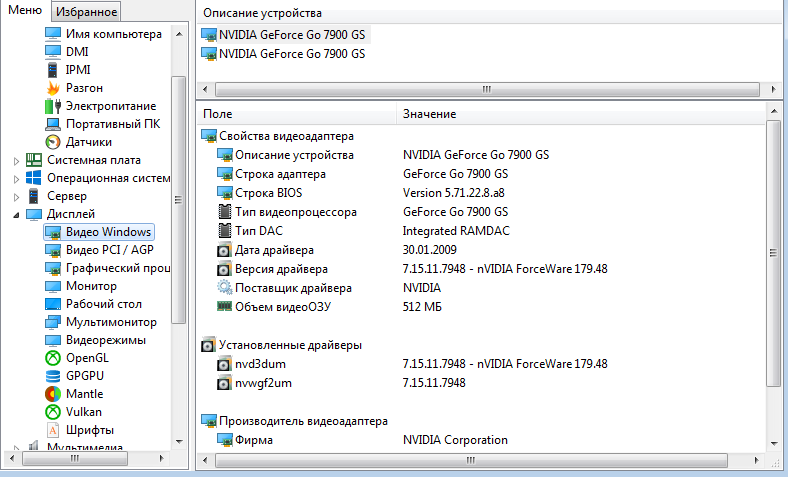Open the Разгон flame icon item
Image resolution: width=788 pixels, height=477 pixels.
53,88
